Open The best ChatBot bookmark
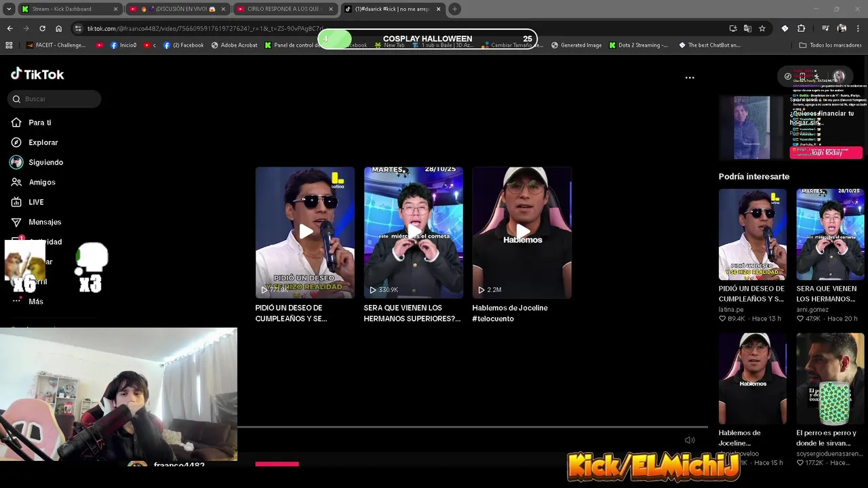The width and height of the screenshot is (868, 488). tap(709, 45)
